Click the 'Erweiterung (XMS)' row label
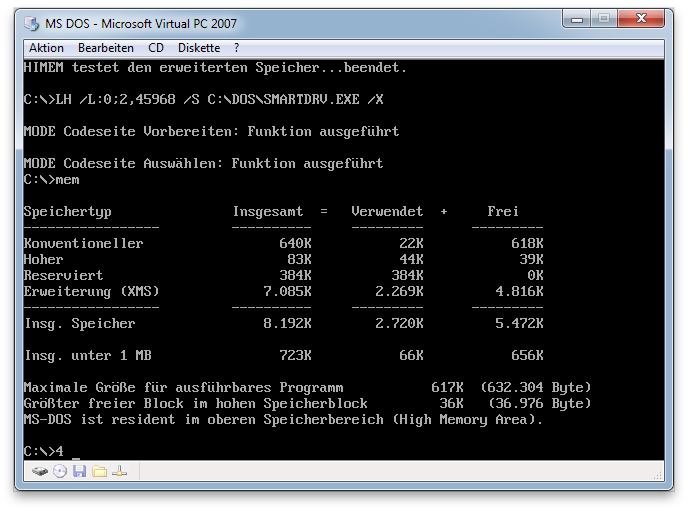This screenshot has height=511, width=688. coord(91,292)
